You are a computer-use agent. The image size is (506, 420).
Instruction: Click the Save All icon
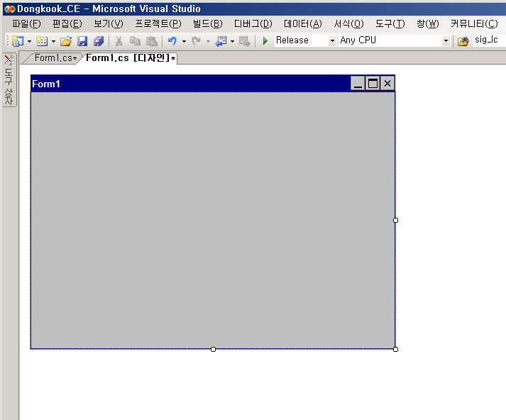tap(99, 41)
